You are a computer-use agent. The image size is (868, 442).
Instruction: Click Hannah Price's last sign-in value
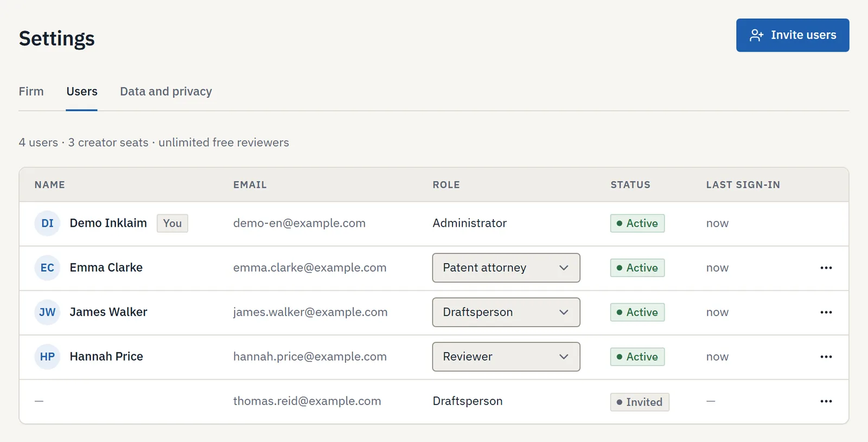717,357
